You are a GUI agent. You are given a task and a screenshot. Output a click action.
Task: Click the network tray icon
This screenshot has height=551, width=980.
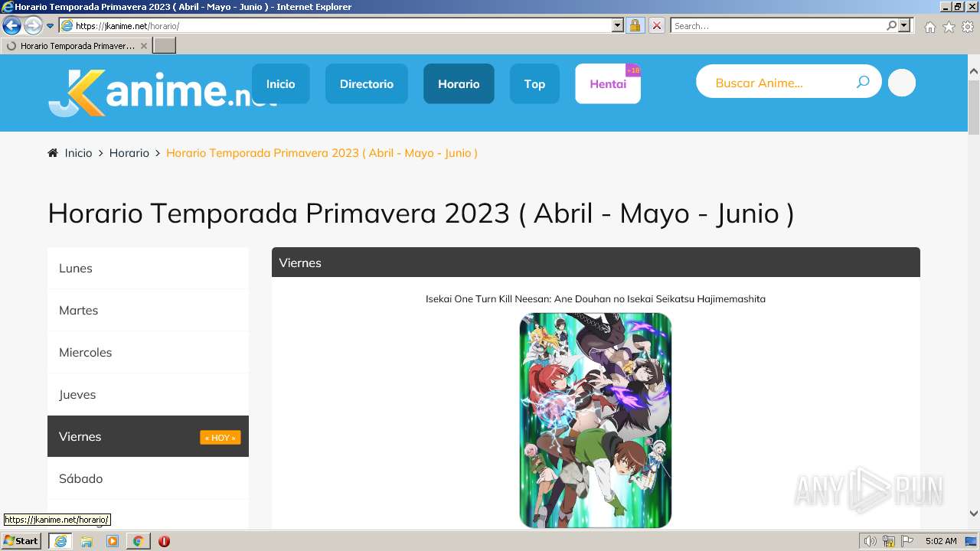(889, 541)
